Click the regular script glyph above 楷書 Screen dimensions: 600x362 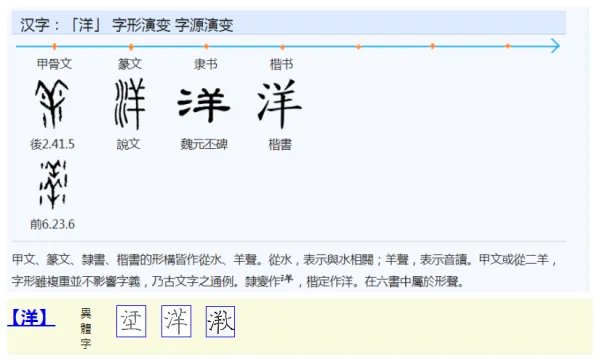click(280, 104)
